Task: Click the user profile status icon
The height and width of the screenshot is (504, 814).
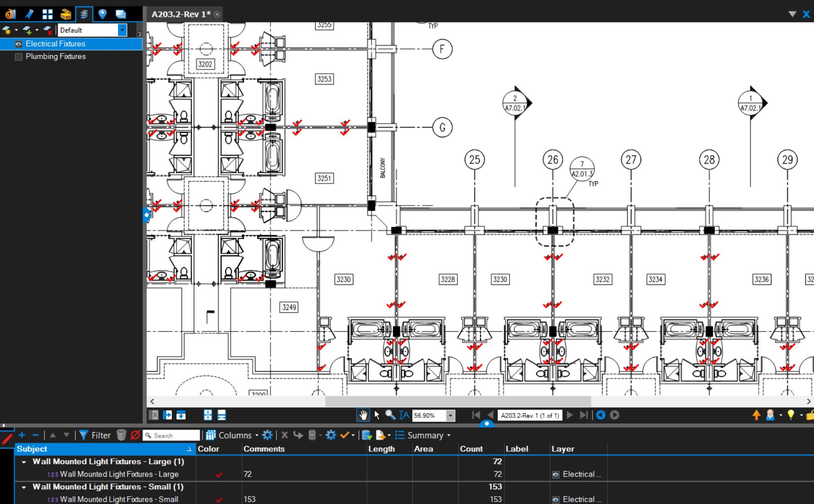Action: pyautogui.click(x=770, y=415)
